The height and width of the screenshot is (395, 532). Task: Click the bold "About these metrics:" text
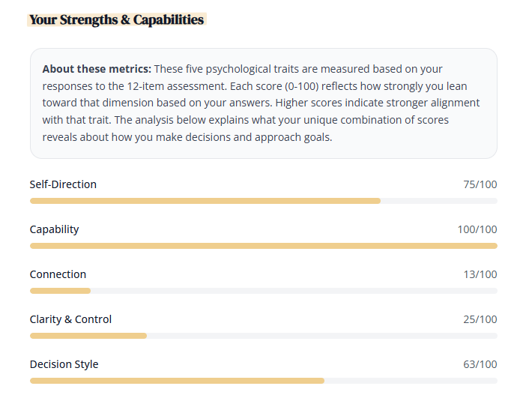[x=97, y=69]
